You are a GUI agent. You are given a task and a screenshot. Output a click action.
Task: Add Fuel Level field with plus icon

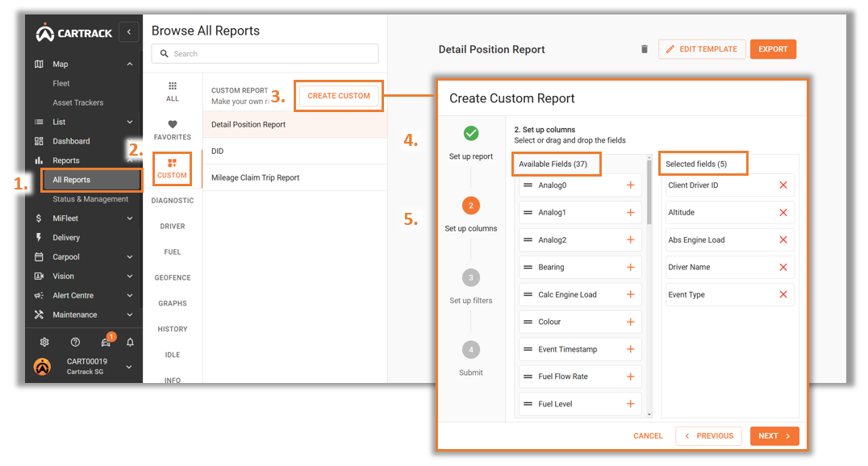pos(630,404)
